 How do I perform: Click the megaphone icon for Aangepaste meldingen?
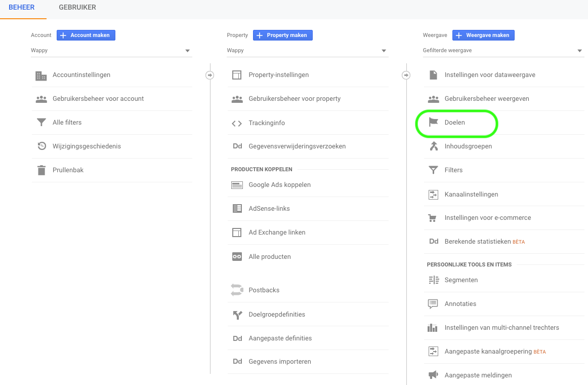pos(433,375)
